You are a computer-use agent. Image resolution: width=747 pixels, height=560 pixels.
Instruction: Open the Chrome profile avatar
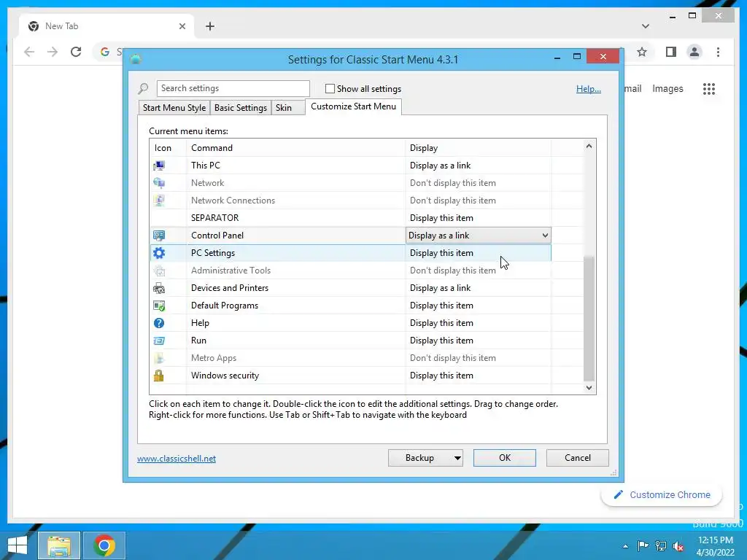point(694,52)
